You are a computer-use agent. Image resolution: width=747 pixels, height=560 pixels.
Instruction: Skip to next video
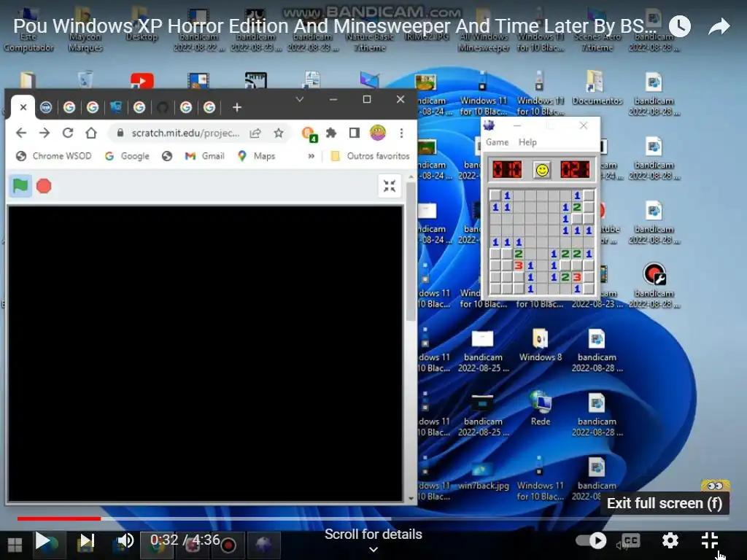click(x=87, y=540)
